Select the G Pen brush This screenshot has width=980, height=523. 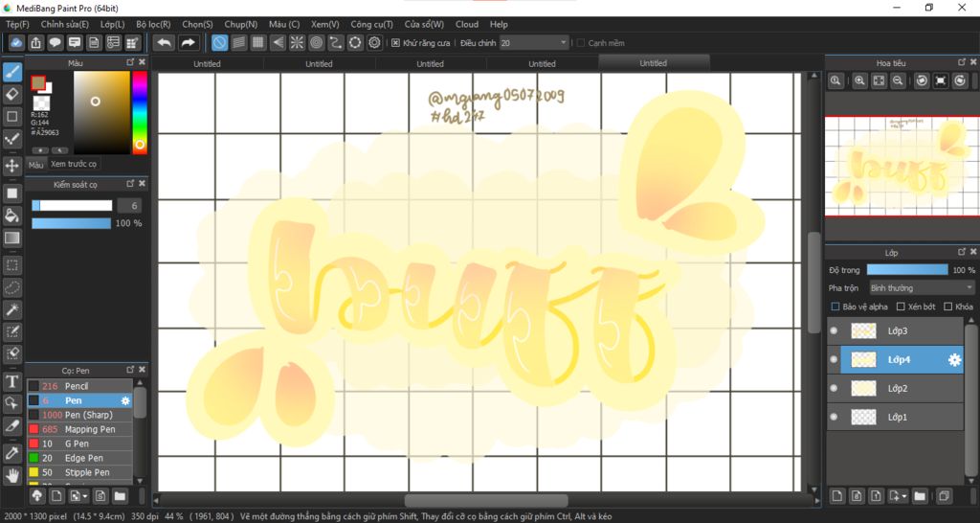(x=79, y=443)
